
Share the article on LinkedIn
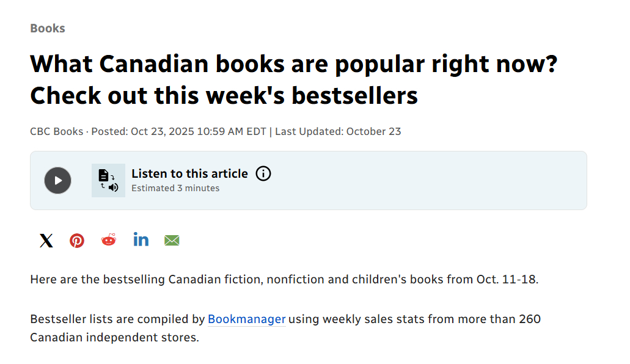(141, 240)
